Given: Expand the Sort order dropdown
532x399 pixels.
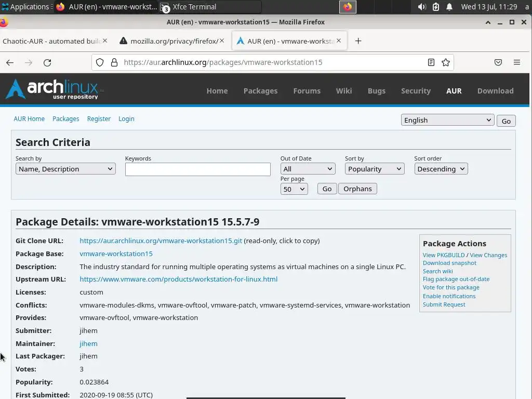Looking at the screenshot, I should pyautogui.click(x=441, y=169).
